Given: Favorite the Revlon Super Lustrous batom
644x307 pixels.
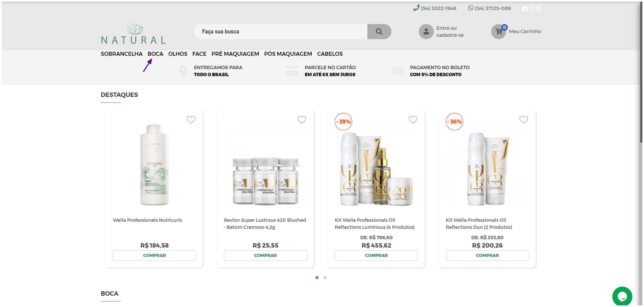Looking at the screenshot, I should [302, 120].
